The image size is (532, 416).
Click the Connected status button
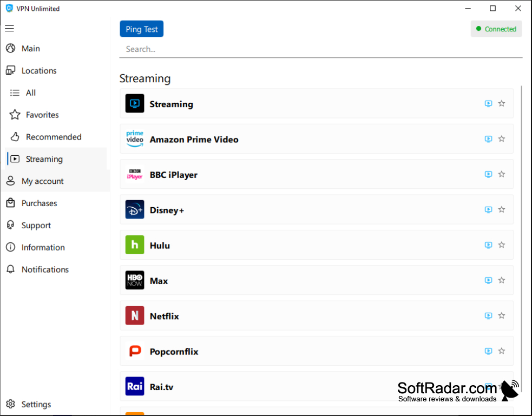coord(496,29)
